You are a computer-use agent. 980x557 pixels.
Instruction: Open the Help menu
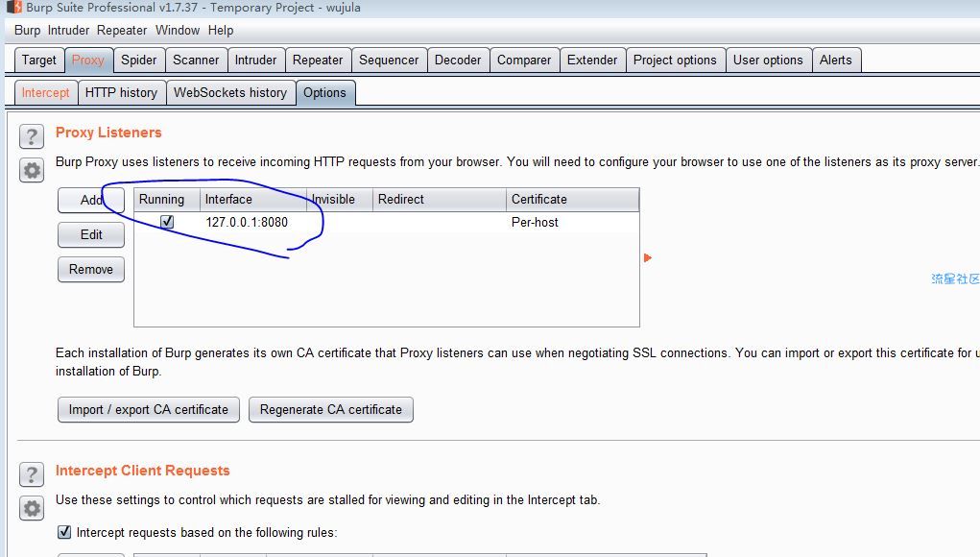point(221,30)
